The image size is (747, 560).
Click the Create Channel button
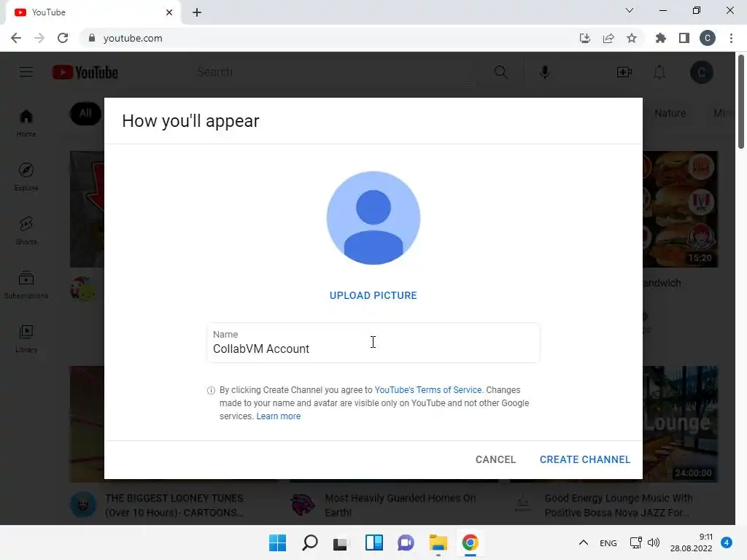(x=584, y=459)
